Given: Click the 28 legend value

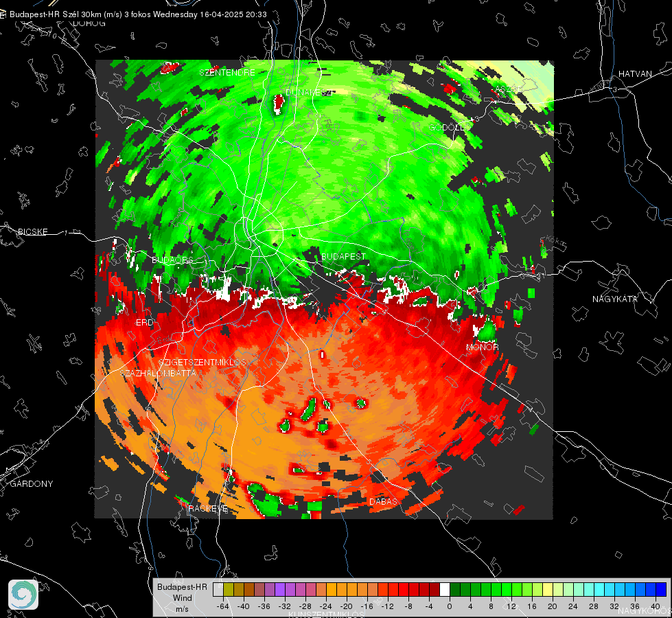Looking at the screenshot, I should (594, 606).
